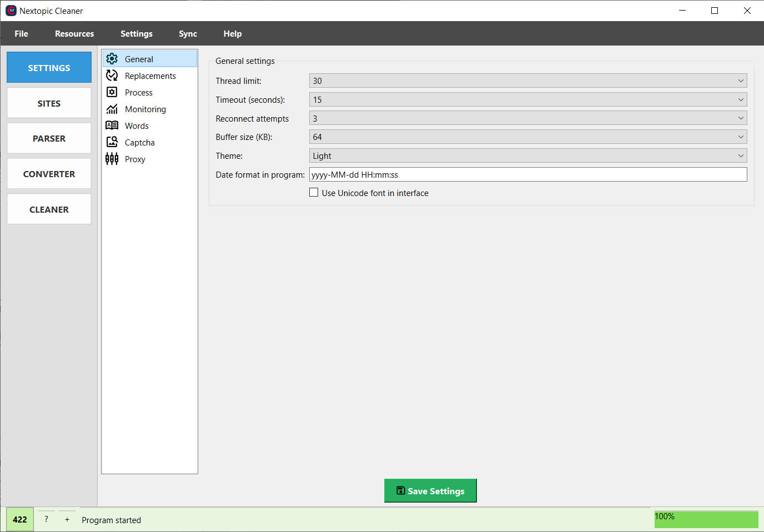
Task: Open the Timeout seconds dropdown
Action: click(527, 100)
